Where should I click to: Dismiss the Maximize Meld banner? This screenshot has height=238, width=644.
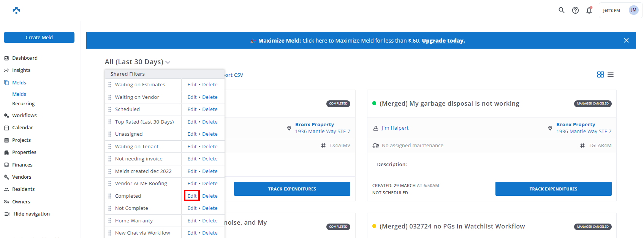click(626, 40)
